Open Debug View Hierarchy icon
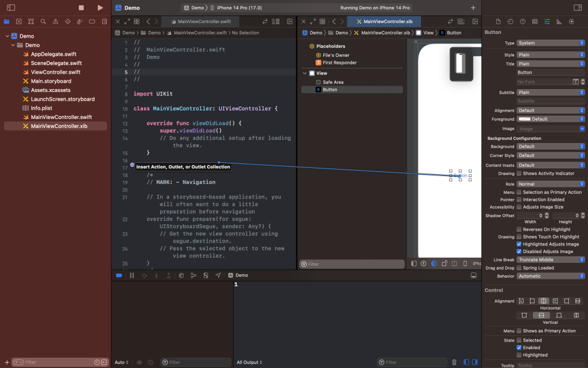 (x=181, y=275)
